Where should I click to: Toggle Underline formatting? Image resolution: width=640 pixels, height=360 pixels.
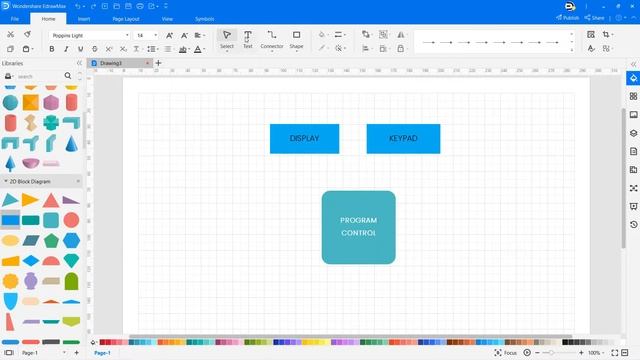click(x=80, y=49)
